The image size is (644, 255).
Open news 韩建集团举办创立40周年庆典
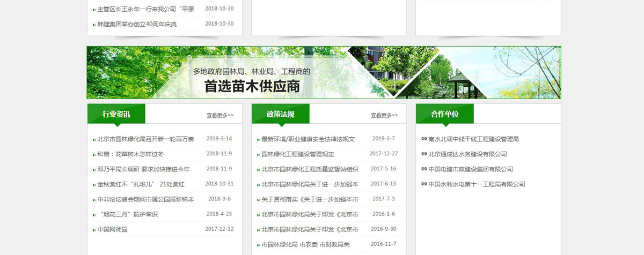[x=137, y=24]
